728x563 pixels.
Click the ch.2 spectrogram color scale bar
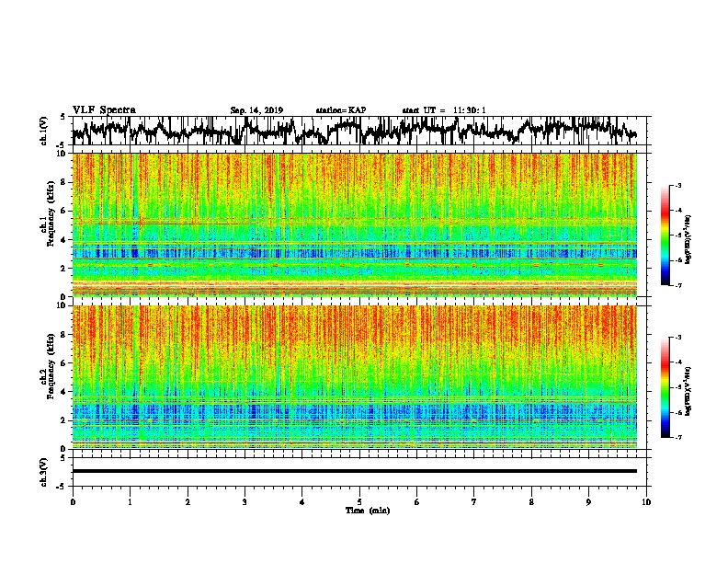(665, 387)
